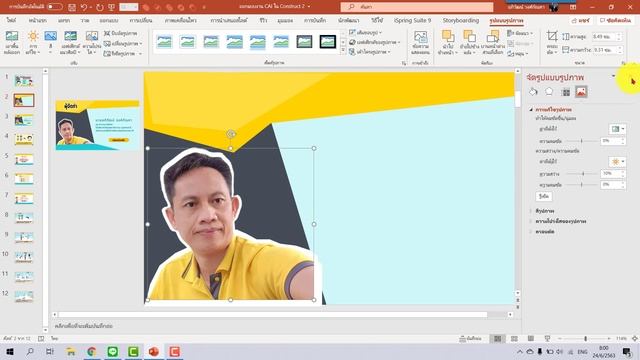Switch to Reading view status icon

531,338
